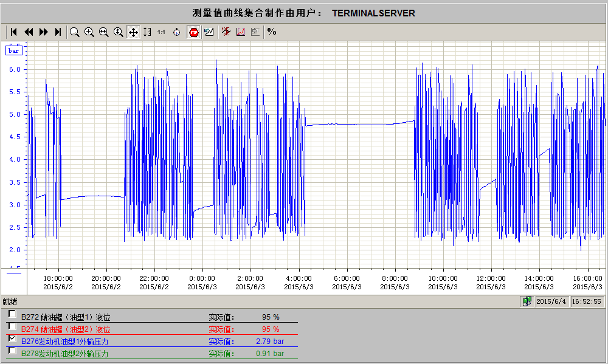Click the blue B276发动机油型1外输压力 label
Screen dimensions: 608x364
coord(64,342)
